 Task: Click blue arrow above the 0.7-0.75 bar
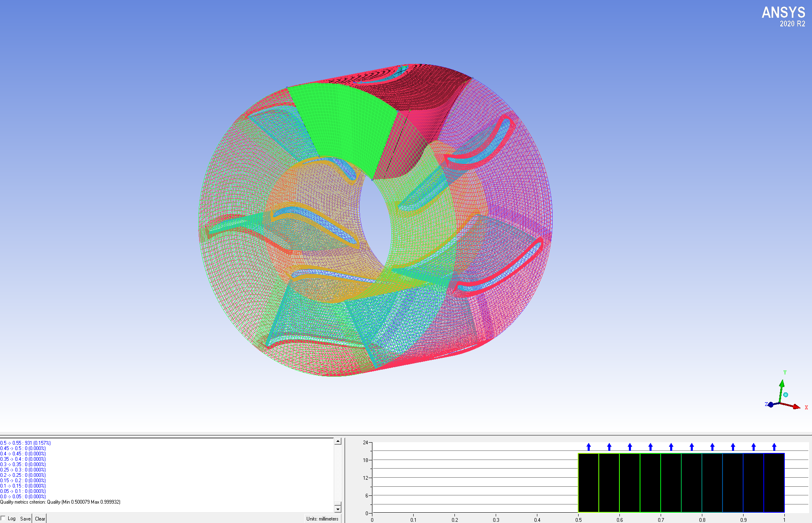click(x=671, y=447)
